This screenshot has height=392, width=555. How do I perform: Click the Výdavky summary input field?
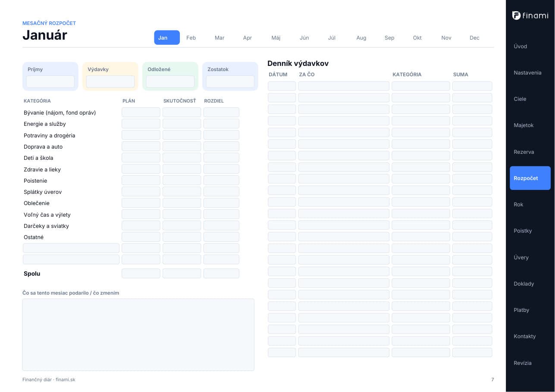point(110,81)
